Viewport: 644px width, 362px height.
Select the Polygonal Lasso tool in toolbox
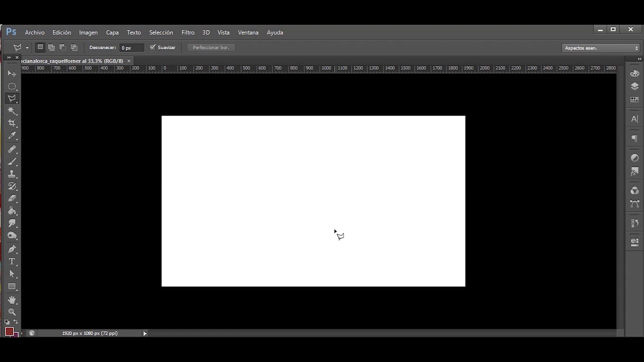click(12, 99)
